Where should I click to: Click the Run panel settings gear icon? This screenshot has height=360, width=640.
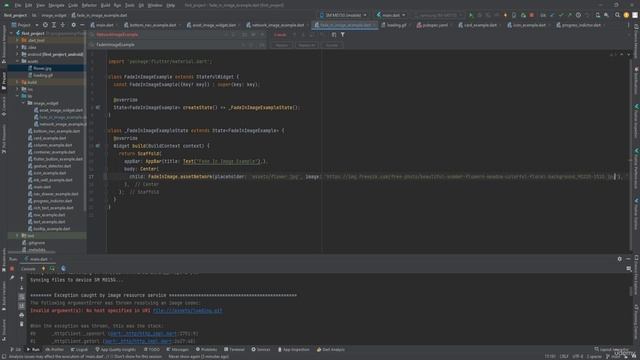(x=620, y=259)
